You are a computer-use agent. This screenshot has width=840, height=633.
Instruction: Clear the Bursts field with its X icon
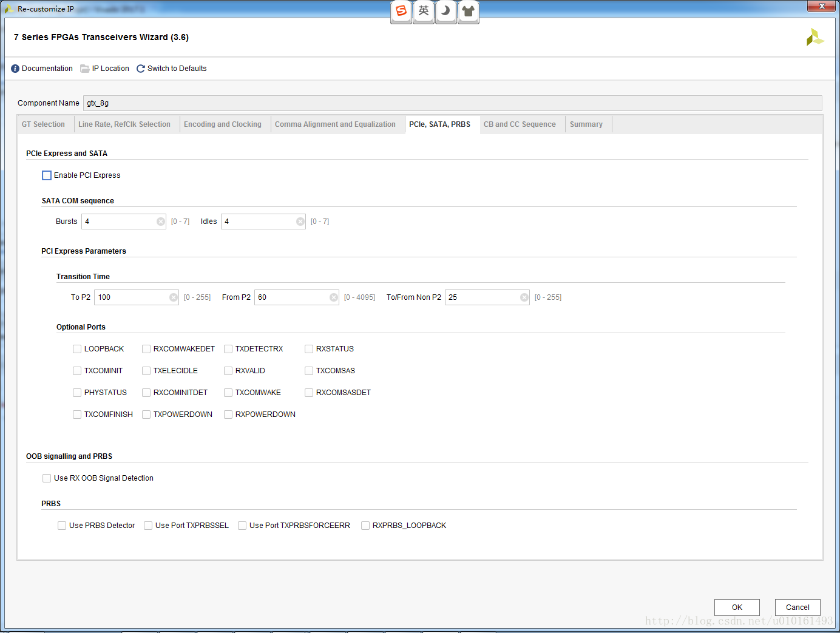point(161,222)
